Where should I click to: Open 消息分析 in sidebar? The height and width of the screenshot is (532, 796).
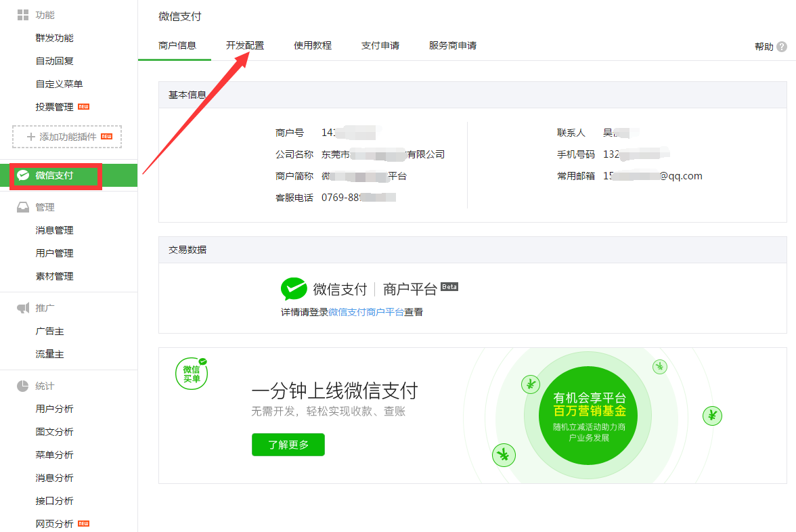pyautogui.click(x=54, y=478)
